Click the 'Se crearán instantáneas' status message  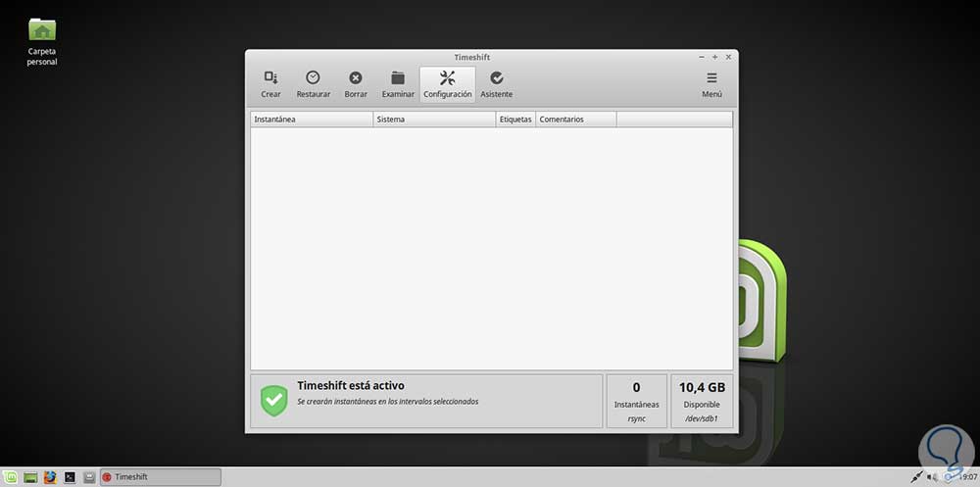pos(387,402)
